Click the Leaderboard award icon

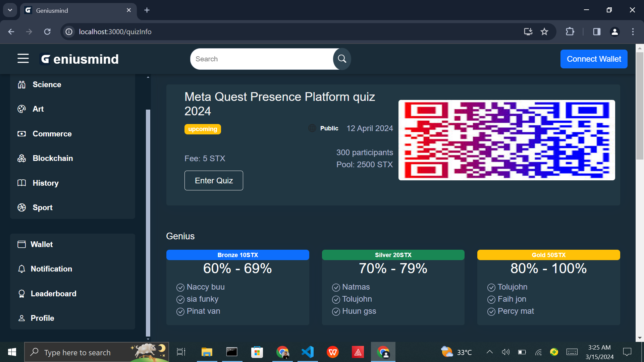22,294
